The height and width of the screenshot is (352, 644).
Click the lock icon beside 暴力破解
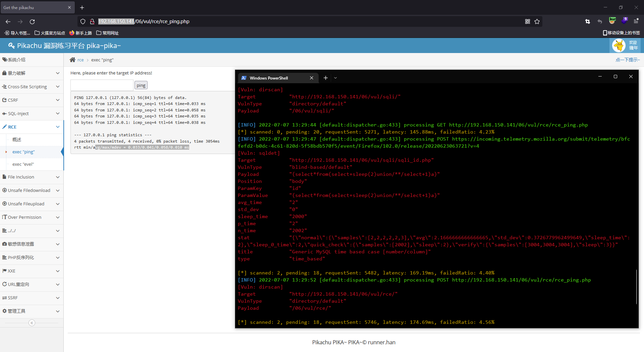coord(4,73)
